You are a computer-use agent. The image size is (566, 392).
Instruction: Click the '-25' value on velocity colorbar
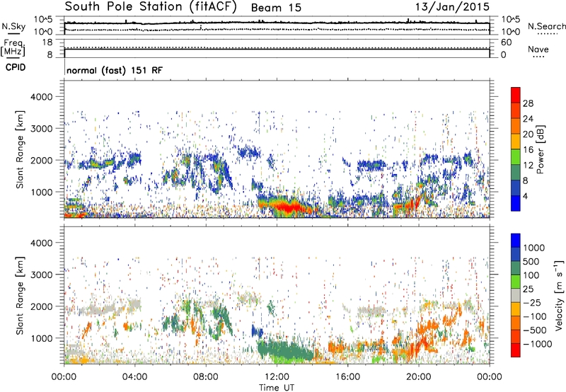tap(532, 302)
